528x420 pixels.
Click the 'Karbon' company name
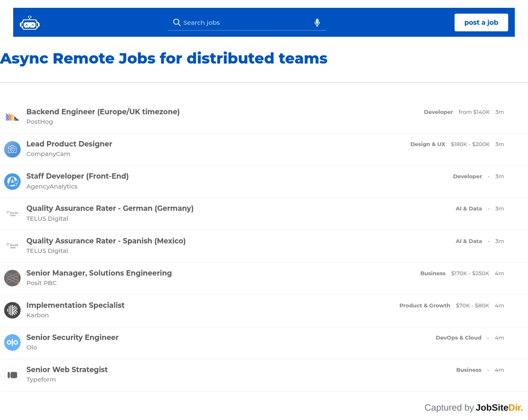(x=38, y=315)
